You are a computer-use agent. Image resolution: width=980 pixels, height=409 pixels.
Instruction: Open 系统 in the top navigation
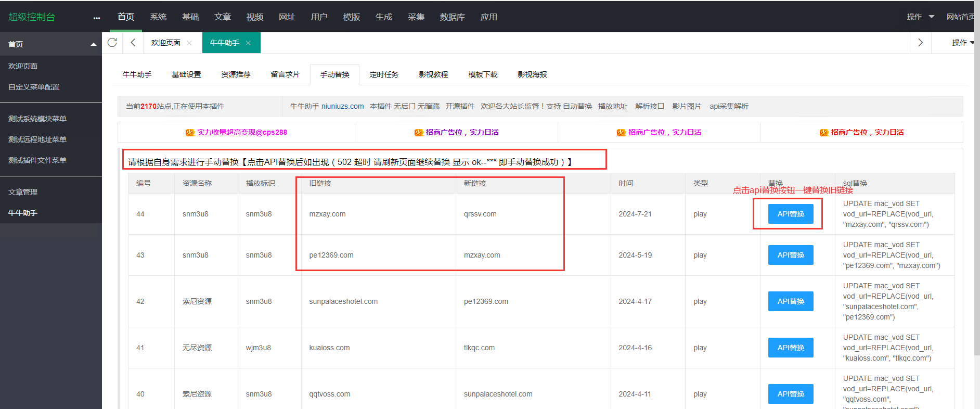[x=158, y=17]
